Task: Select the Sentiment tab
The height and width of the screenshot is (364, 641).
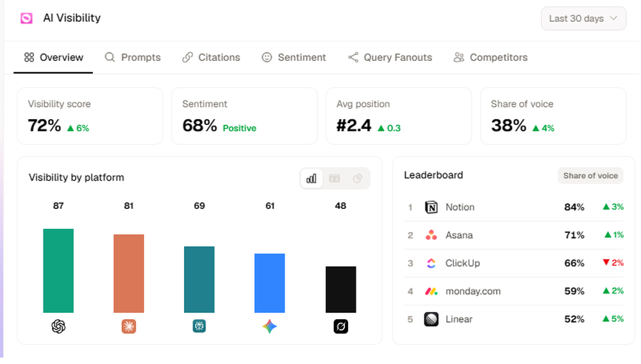Action: coord(294,58)
